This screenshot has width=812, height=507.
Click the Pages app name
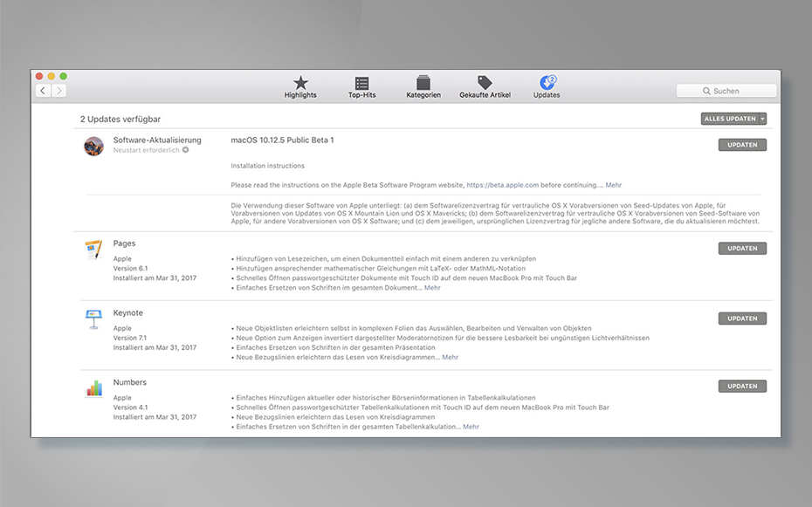pos(124,243)
